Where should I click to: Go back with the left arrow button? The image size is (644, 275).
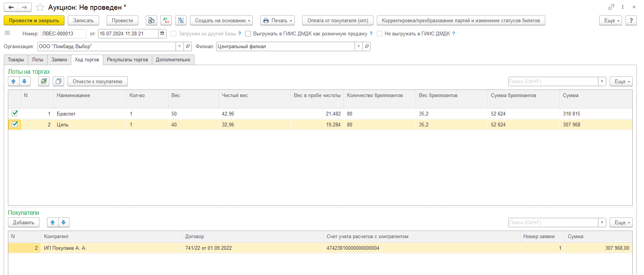[11, 7]
